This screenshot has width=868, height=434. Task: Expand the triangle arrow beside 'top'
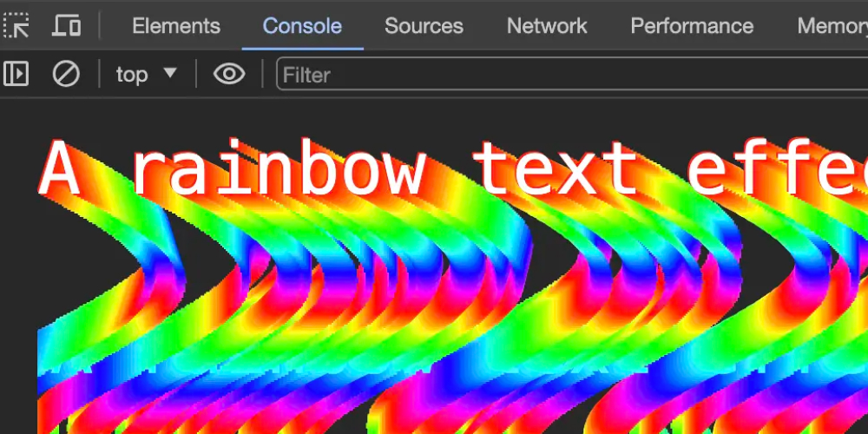(170, 74)
